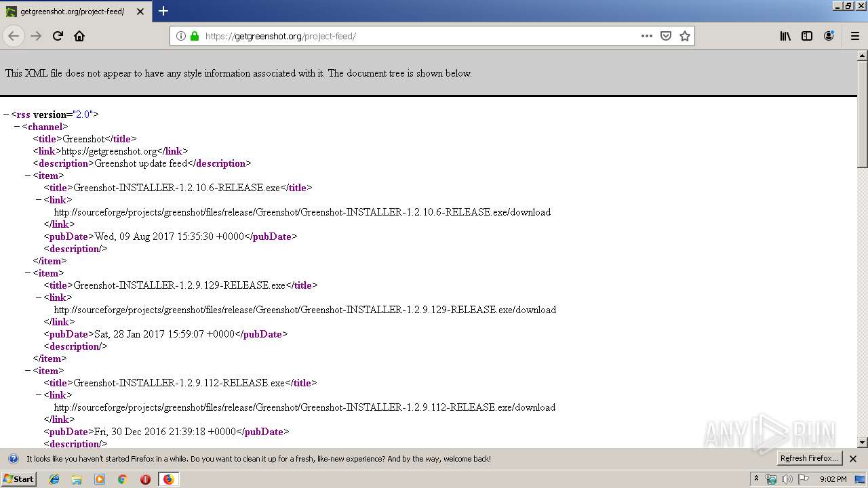Viewport: 868px width, 488px height.
Task: Click the 1.2.9.112 sourceforge download URL
Action: coord(304,407)
